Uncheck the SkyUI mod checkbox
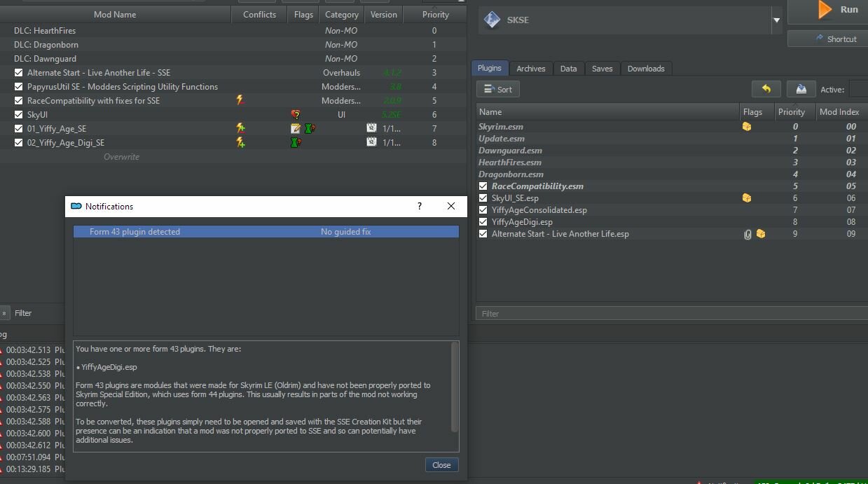 pos(19,115)
